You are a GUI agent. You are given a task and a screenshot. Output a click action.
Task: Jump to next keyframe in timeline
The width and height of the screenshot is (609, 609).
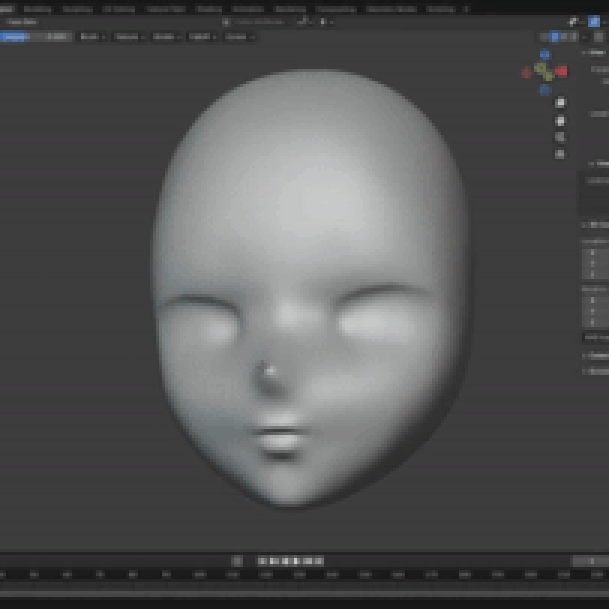coord(307,561)
